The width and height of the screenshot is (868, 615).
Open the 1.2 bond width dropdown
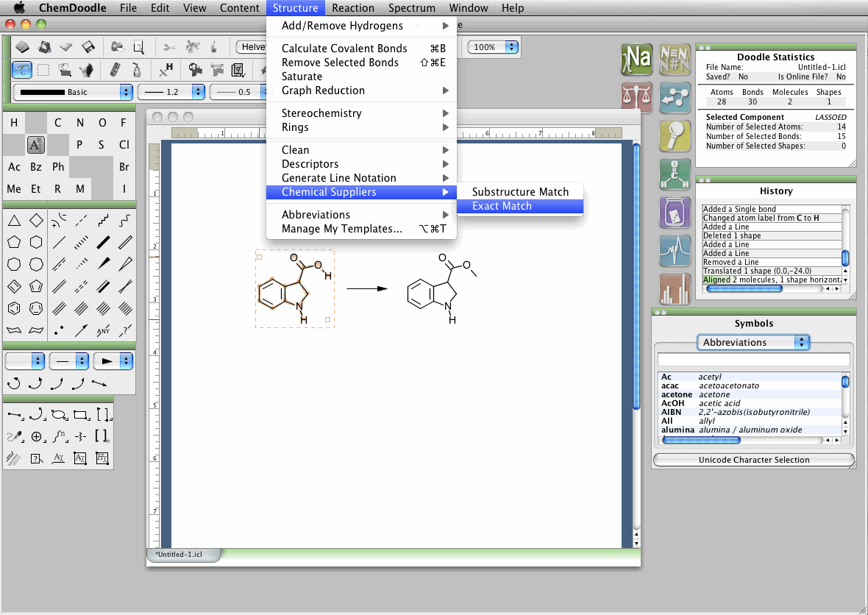171,92
